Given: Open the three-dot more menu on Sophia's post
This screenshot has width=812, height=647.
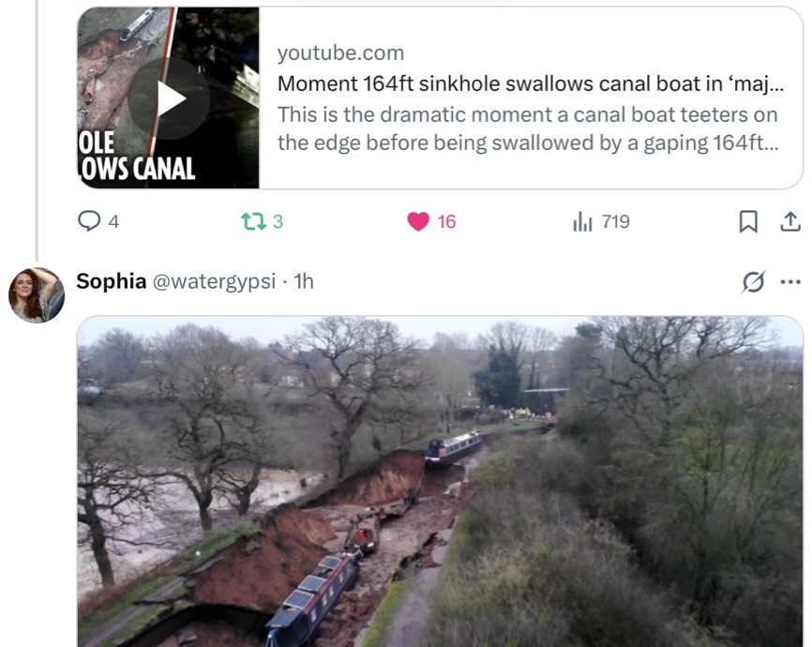Looking at the screenshot, I should coord(790,281).
